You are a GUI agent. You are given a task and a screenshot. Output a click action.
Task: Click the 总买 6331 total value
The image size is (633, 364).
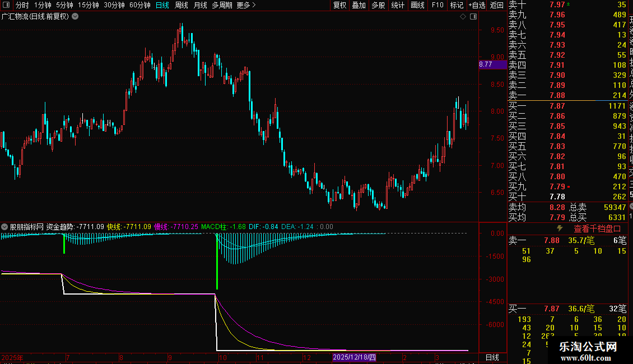(x=617, y=217)
